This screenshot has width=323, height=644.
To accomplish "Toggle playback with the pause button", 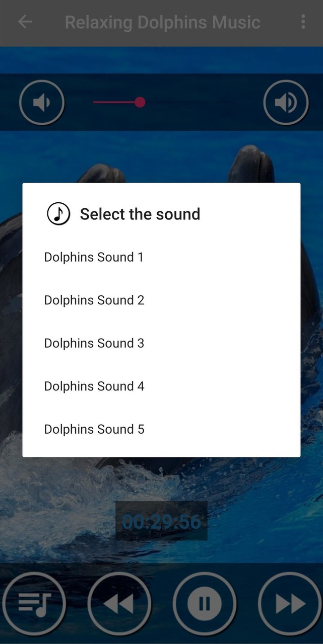I will (204, 603).
